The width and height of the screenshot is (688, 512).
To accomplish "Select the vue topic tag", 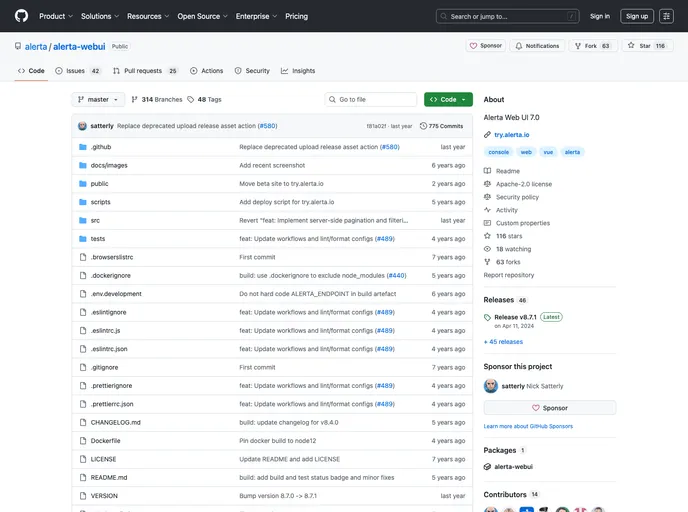I will click(548, 152).
